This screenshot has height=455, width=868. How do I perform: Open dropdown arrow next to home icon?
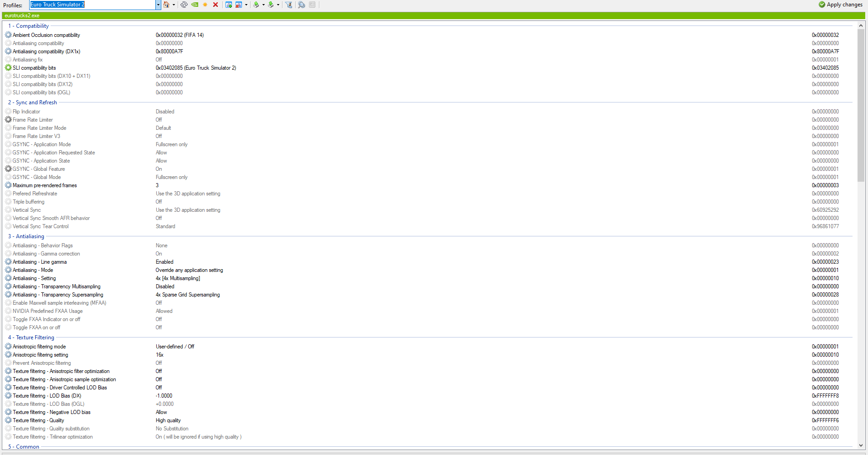(174, 5)
